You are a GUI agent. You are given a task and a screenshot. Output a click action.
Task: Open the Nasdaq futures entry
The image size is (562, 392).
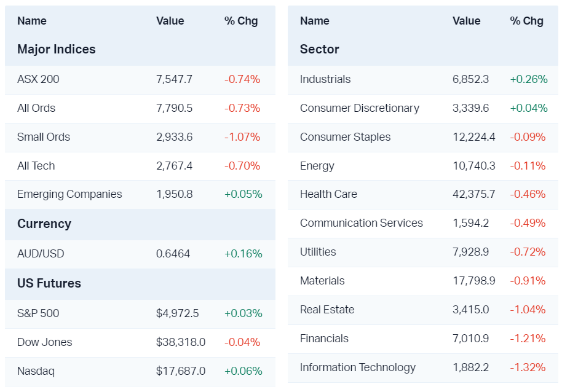36,371
